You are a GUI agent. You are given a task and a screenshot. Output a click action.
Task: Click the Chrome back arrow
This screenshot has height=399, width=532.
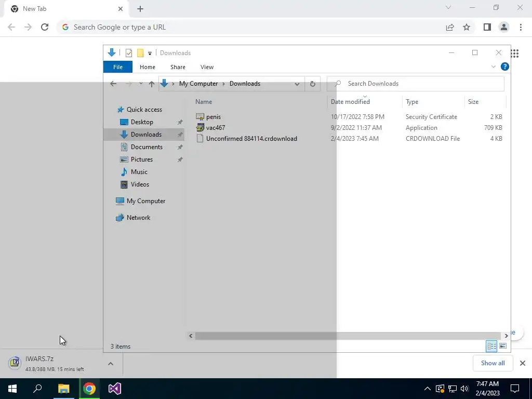(11, 27)
